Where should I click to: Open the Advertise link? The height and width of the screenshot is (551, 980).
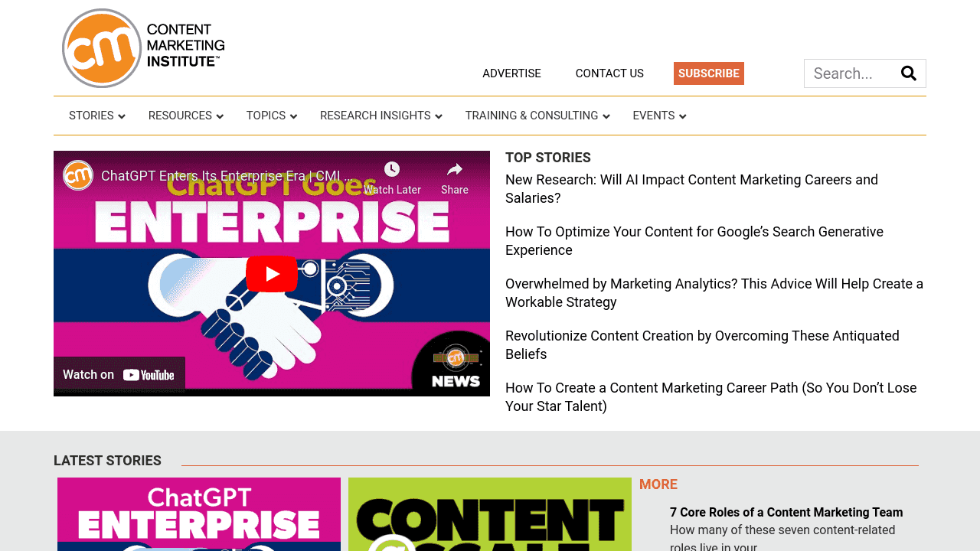511,73
